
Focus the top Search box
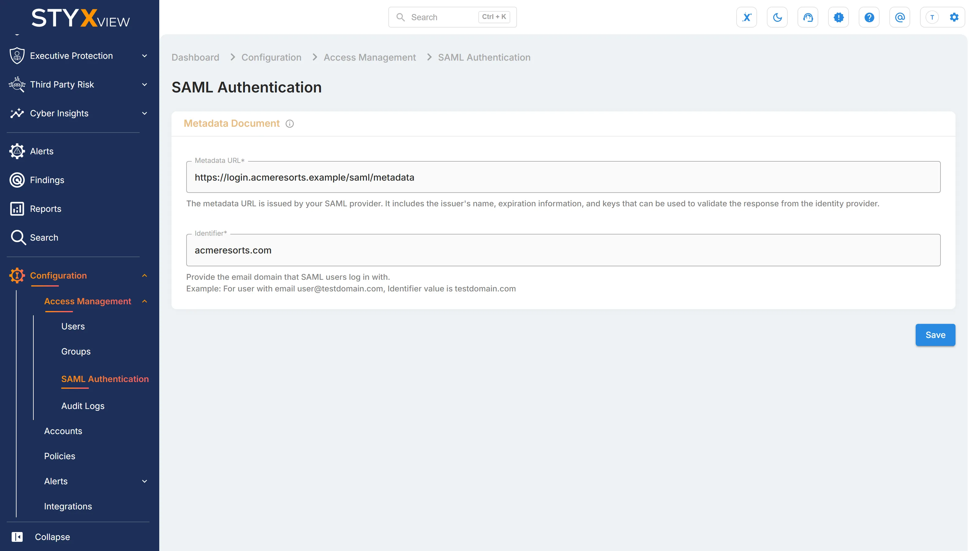[452, 17]
